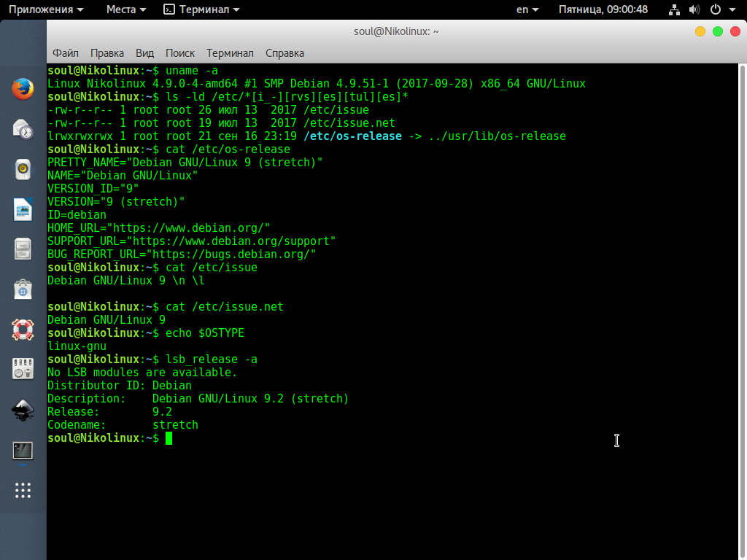
Task: Open Software shopping bag icon in dock
Action: [23, 289]
